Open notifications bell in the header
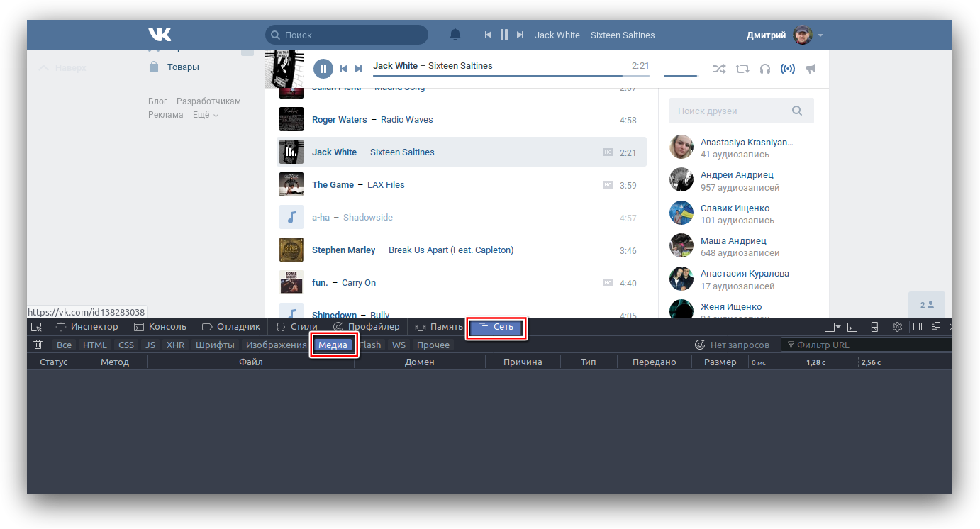Screen dimensions: 980x529 pyautogui.click(x=455, y=35)
